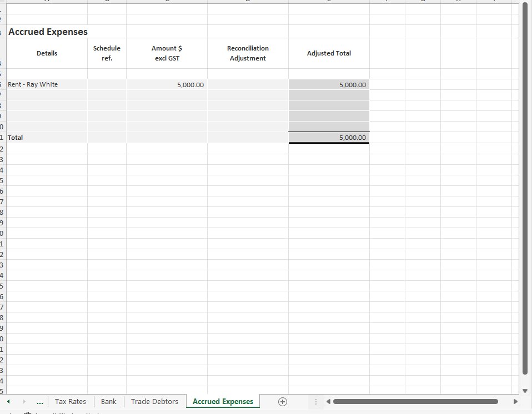This screenshot has height=414, width=532.
Task: Select the active Accrued Expenses tab
Action: coord(223,401)
